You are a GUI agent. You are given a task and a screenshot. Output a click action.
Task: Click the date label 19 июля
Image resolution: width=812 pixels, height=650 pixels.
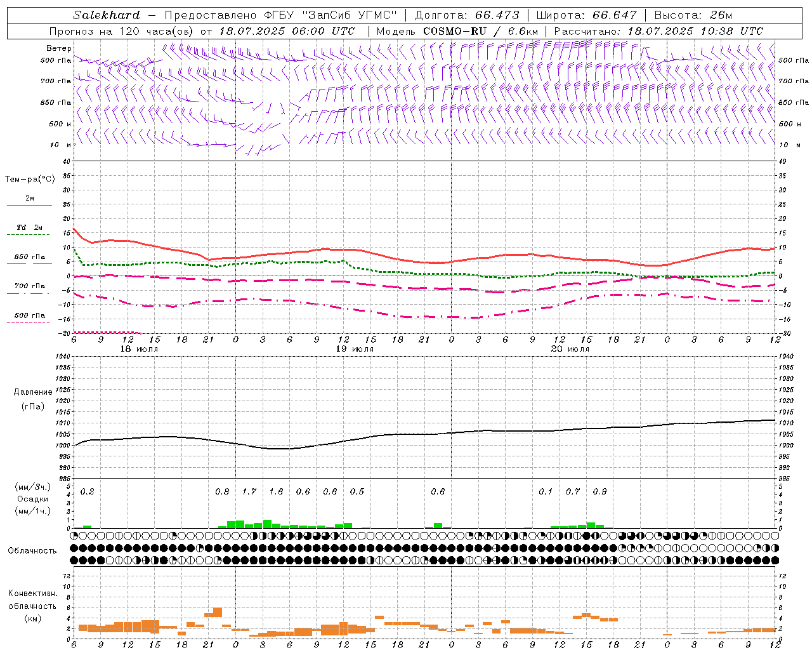355,349
